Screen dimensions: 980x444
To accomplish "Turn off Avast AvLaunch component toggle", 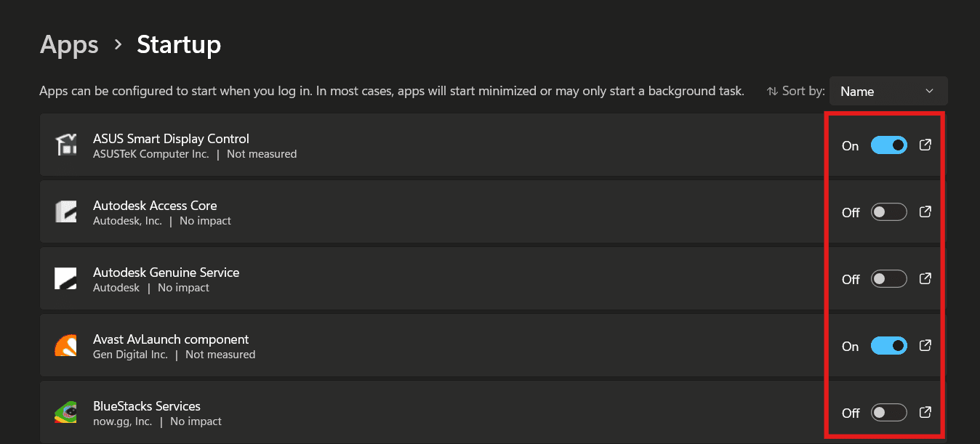I will 889,346.
